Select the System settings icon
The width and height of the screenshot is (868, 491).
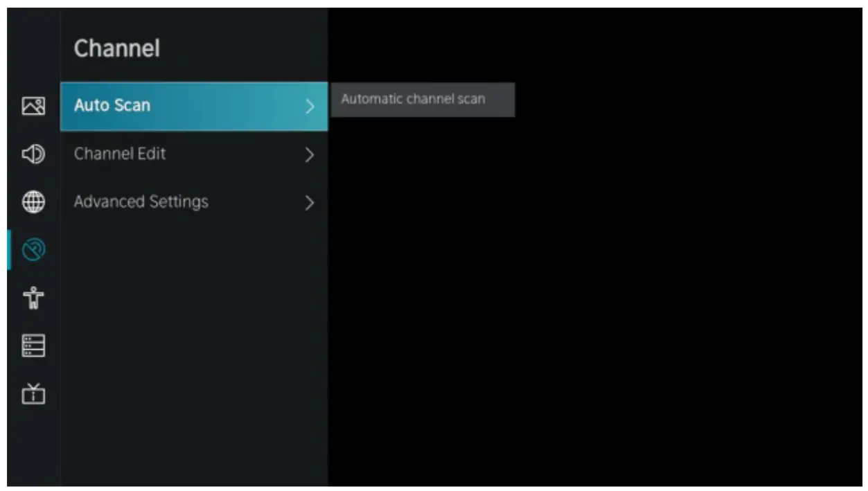coord(34,345)
